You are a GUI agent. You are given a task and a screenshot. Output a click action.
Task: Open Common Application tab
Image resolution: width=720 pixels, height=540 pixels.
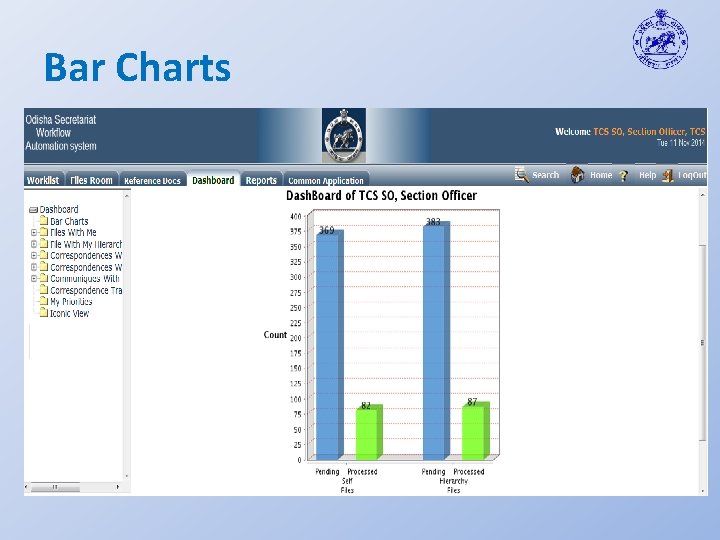[326, 180]
